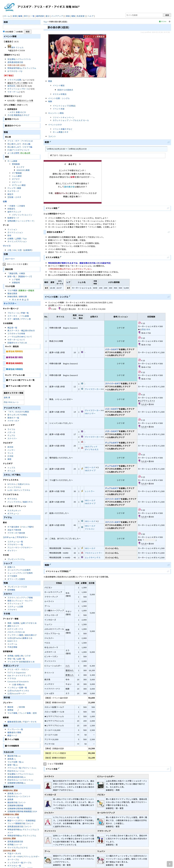This screenshot has width=174, height=868.
Task: Select the AND検索 radio button
Action: pos(4,32)
